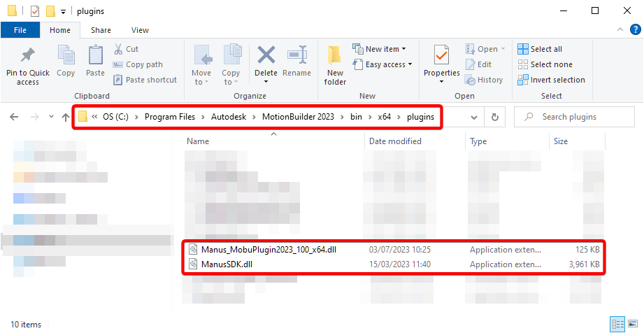Switch to the View ribbon tab
The image size is (644, 333).
click(140, 30)
